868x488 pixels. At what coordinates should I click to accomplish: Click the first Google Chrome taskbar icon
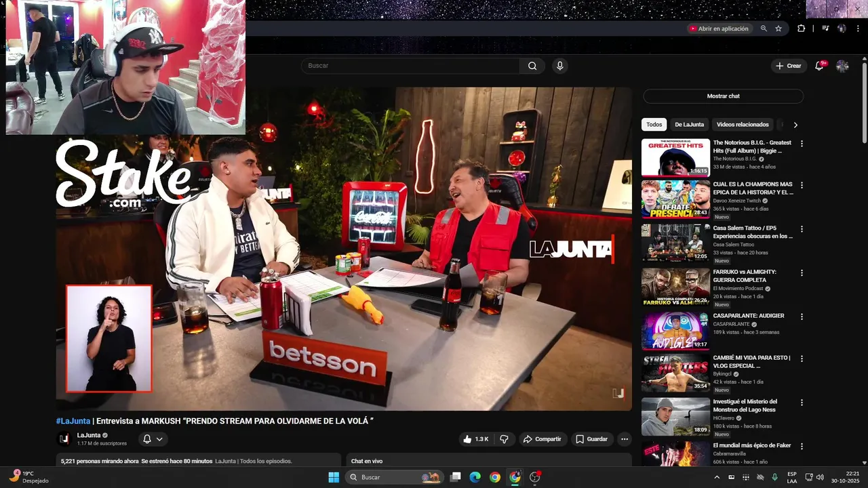coord(495,477)
